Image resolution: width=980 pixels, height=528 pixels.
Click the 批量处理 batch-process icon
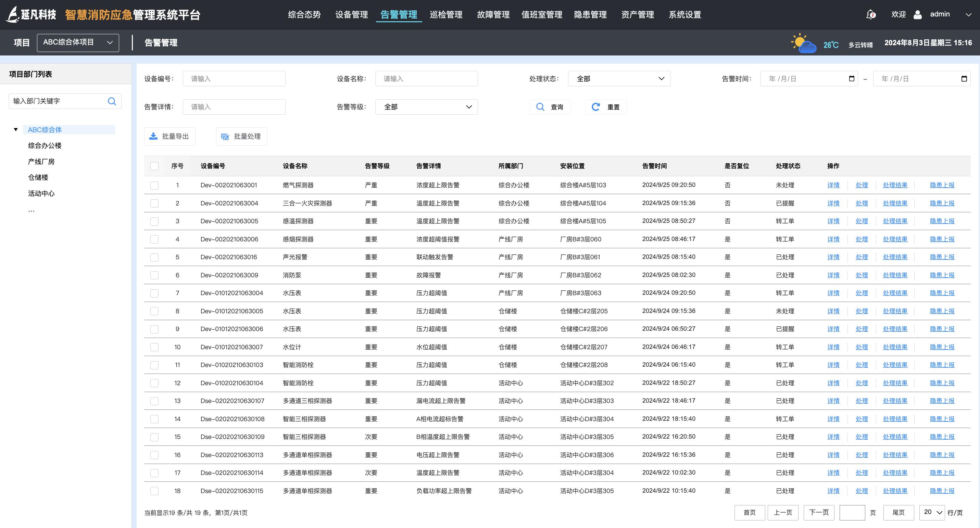[225, 137]
